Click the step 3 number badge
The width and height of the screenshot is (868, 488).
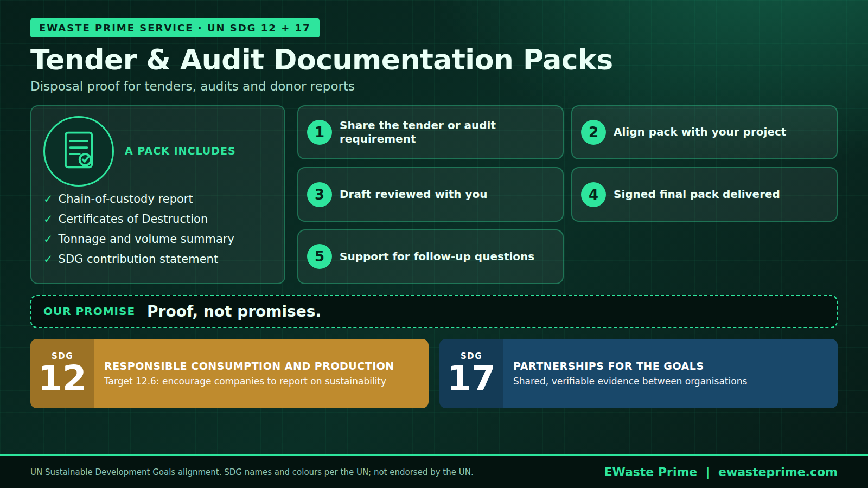[320, 195]
